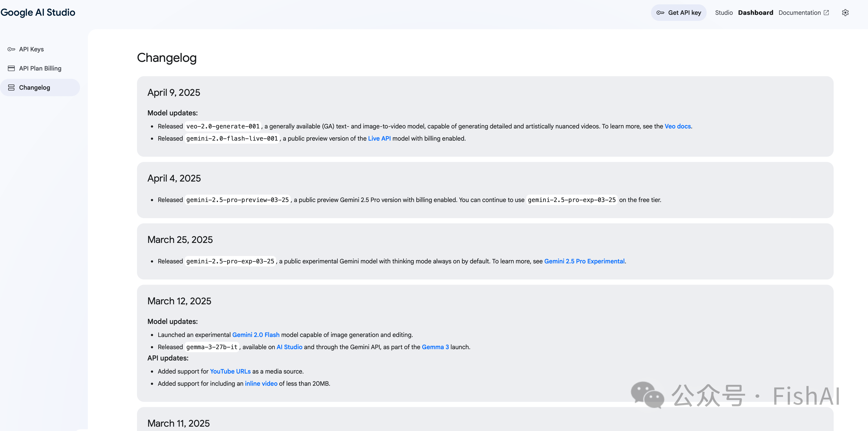The image size is (868, 431).
Task: Open settings via the gear icon
Action: pyautogui.click(x=845, y=13)
